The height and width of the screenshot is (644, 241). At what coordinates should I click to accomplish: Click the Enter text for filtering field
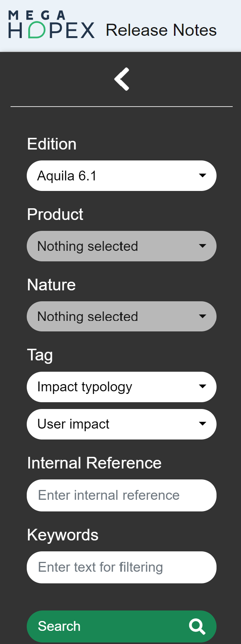tap(121, 567)
